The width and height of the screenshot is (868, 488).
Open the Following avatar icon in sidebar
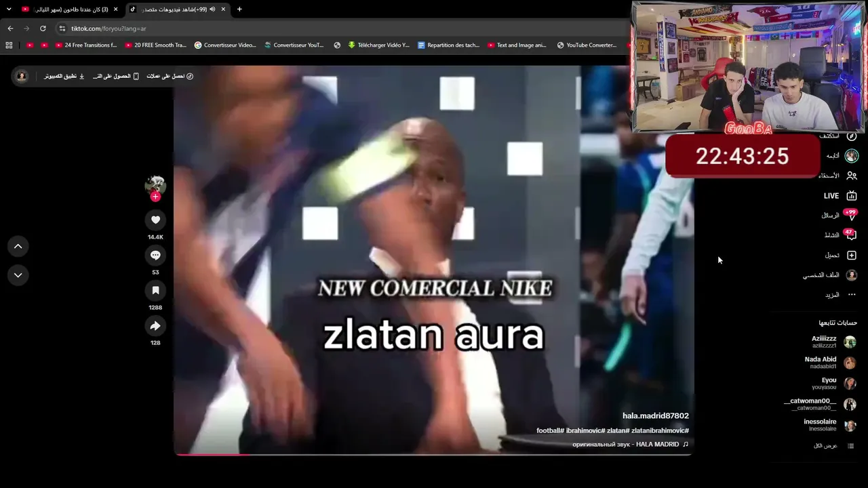(x=852, y=156)
